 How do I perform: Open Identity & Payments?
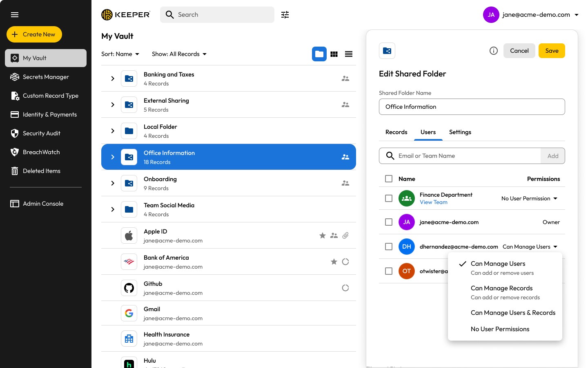[x=49, y=114]
